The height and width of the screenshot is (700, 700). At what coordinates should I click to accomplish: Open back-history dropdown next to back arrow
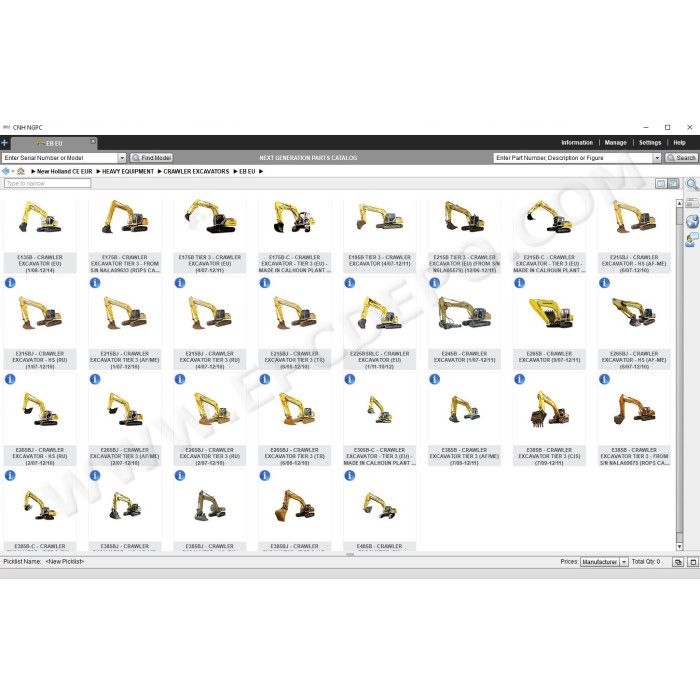click(12, 171)
